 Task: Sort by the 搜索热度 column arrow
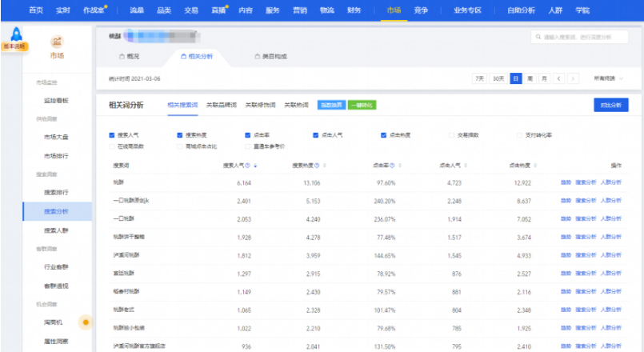pos(325,166)
